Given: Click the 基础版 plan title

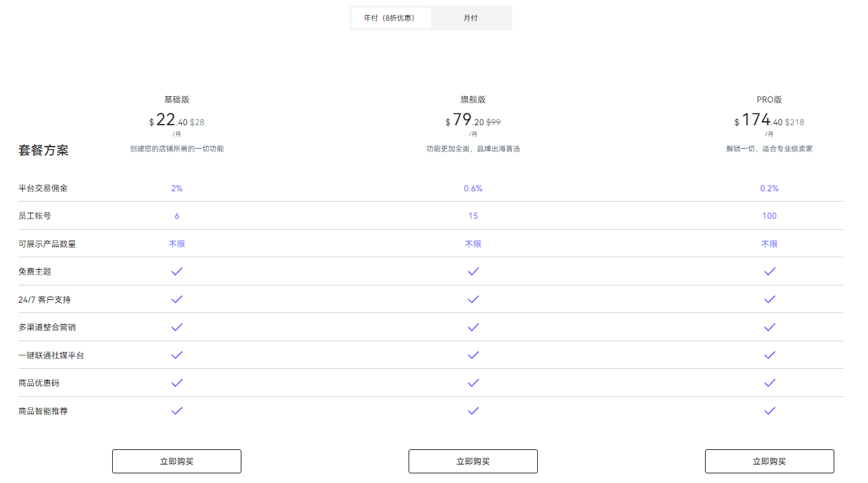Looking at the screenshot, I should tap(177, 99).
